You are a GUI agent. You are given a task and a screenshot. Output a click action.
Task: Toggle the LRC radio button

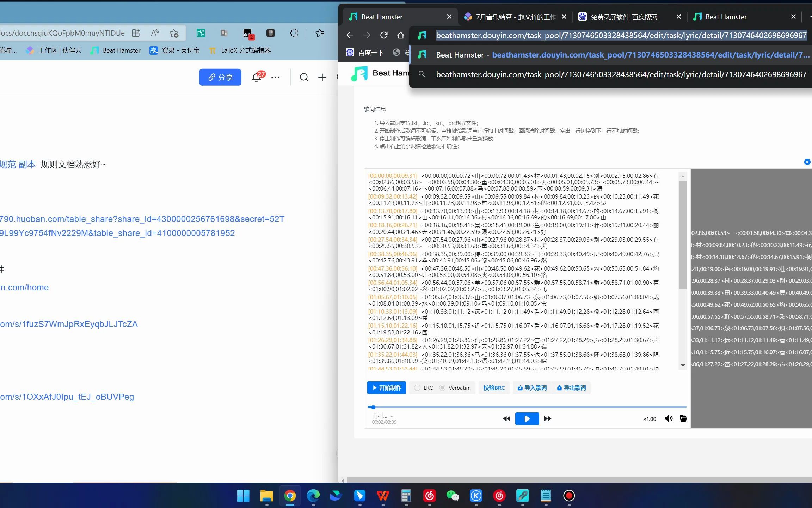pyautogui.click(x=417, y=387)
